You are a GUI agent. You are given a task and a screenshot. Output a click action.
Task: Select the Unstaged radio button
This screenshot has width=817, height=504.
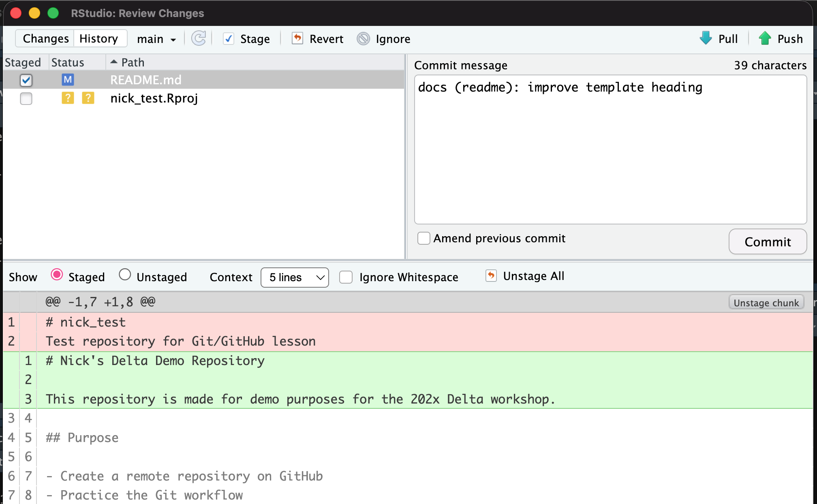point(125,275)
